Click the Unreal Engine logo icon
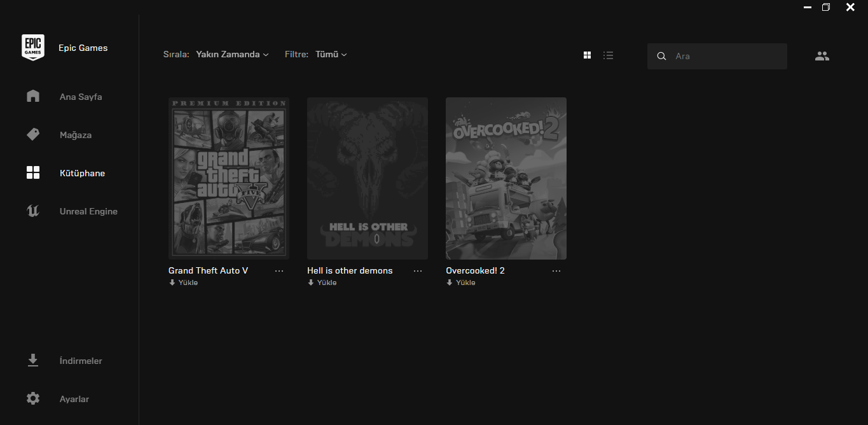The image size is (868, 425). (x=33, y=211)
